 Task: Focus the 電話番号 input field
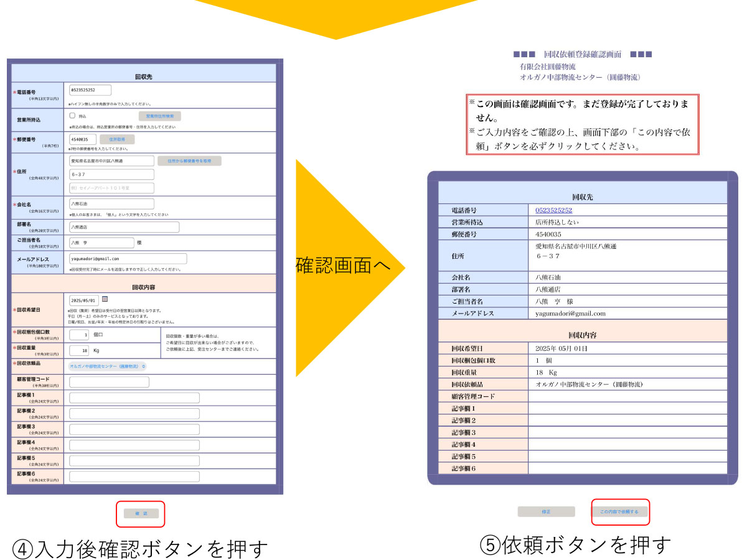(90, 90)
